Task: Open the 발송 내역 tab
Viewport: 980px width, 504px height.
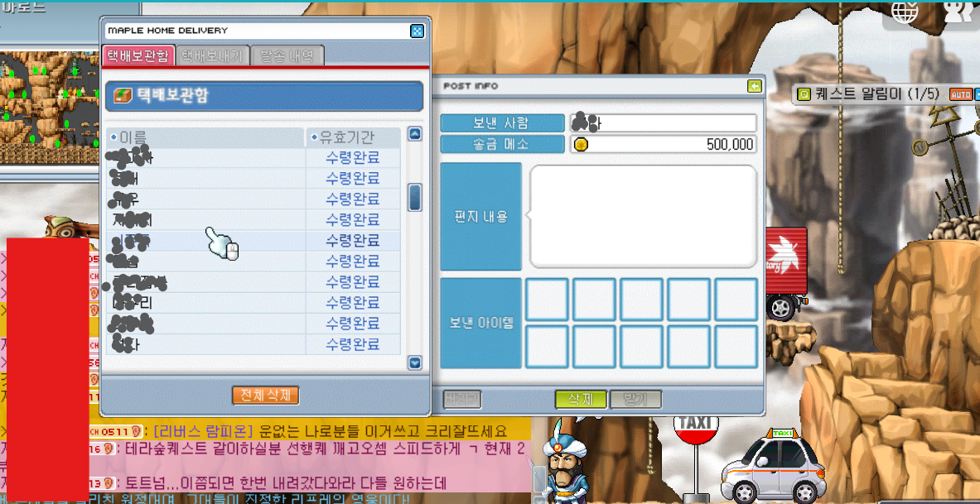Action: 287,55
